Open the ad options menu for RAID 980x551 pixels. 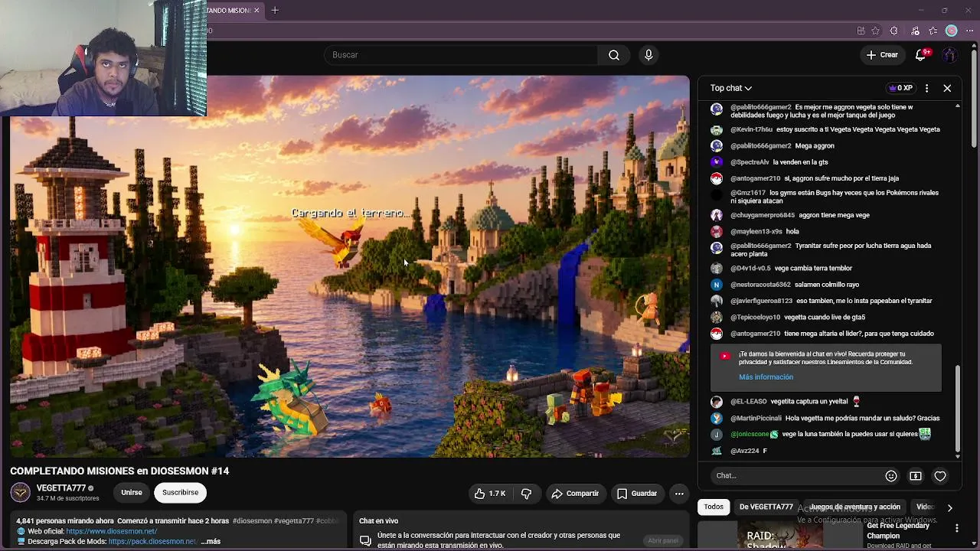point(956,528)
